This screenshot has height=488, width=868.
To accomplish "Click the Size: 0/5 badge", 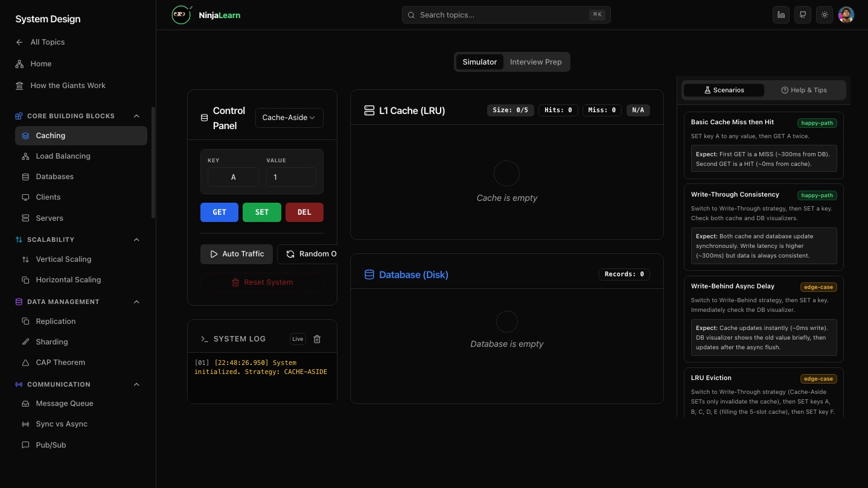I will tap(510, 110).
